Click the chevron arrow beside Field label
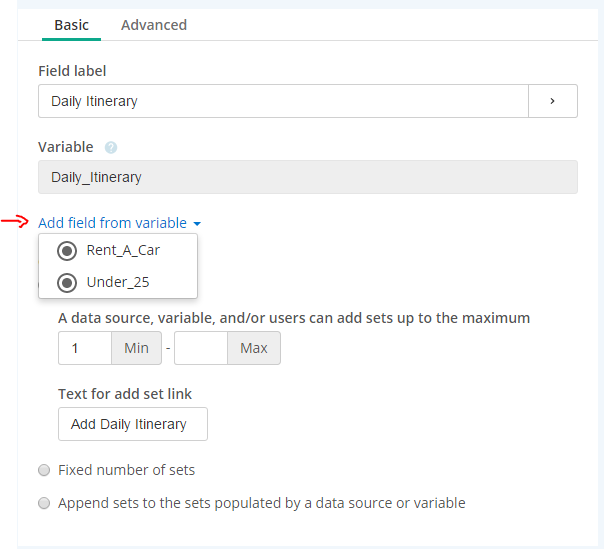This screenshot has height=549, width=604. [x=553, y=101]
